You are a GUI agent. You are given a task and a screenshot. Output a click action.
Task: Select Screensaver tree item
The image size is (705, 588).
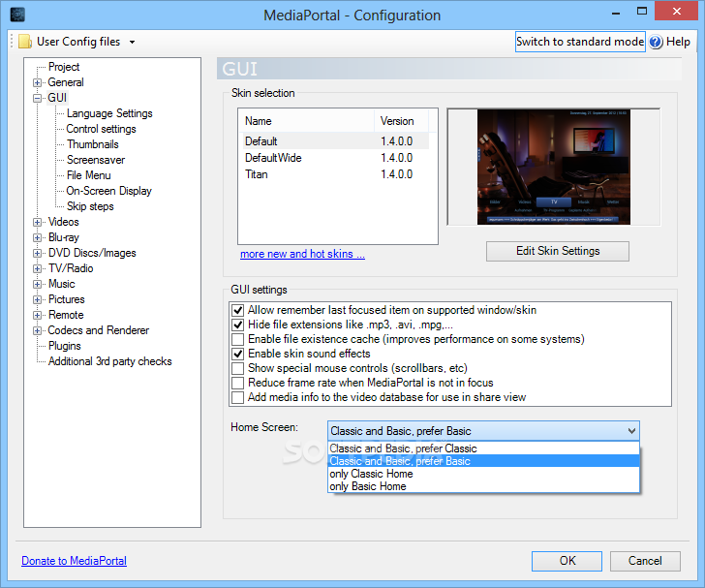(96, 160)
